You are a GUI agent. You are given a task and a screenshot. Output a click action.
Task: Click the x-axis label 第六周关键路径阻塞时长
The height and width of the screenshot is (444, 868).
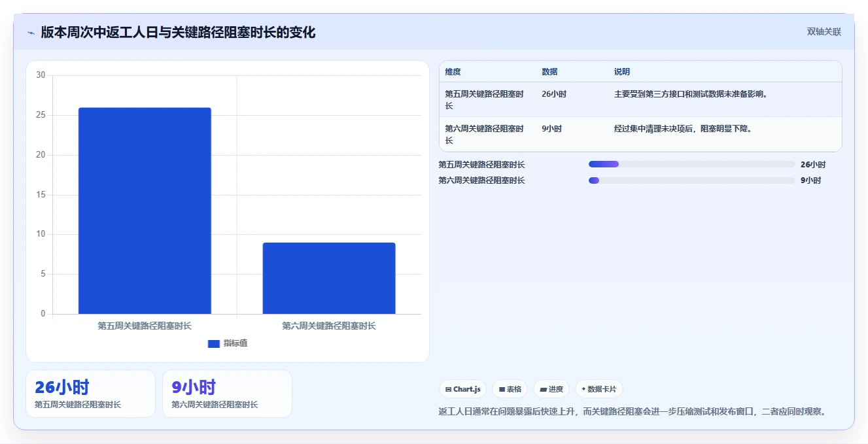329,326
